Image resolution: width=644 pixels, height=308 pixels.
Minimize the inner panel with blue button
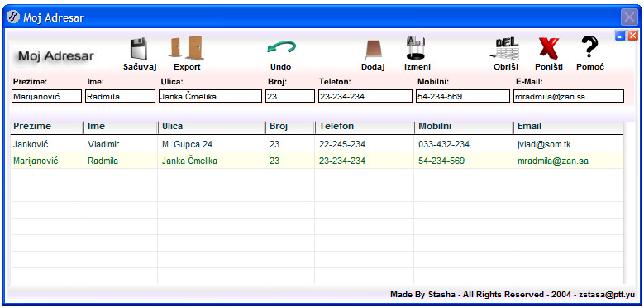coord(620,36)
